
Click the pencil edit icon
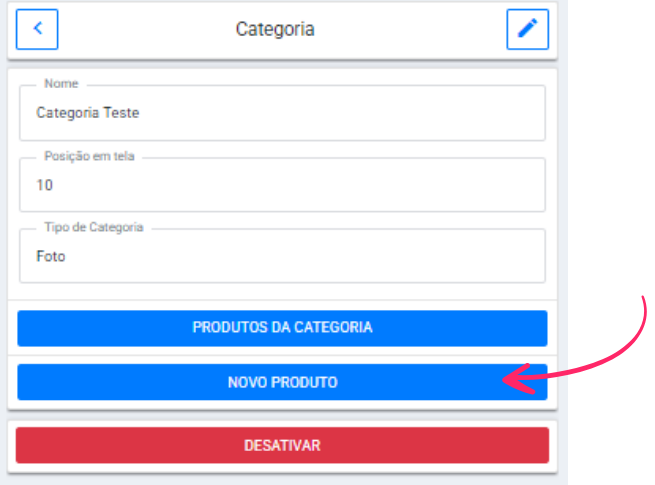pyautogui.click(x=527, y=29)
